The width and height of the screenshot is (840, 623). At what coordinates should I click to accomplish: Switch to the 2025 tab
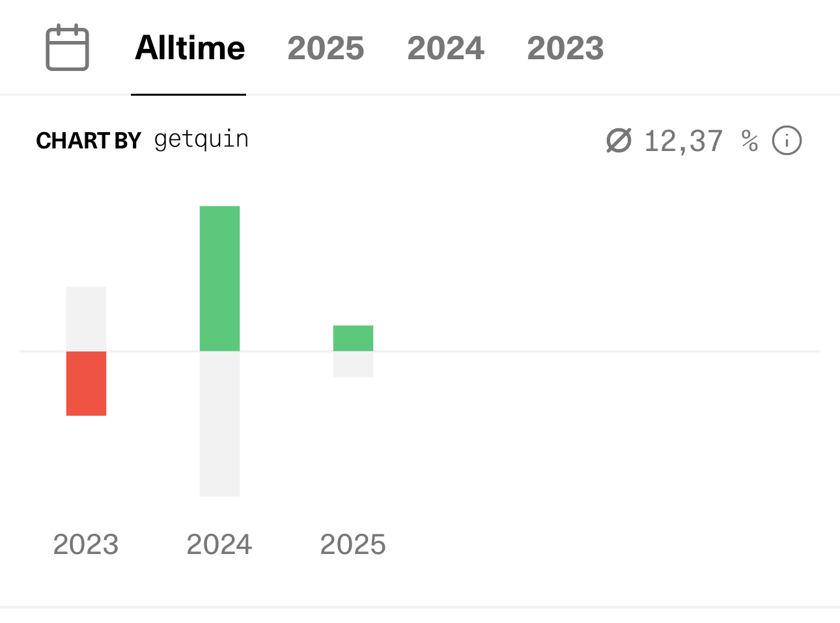tap(326, 48)
